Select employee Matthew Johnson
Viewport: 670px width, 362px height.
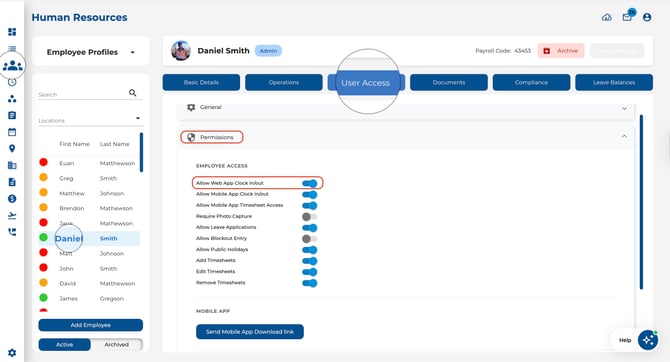click(x=89, y=193)
